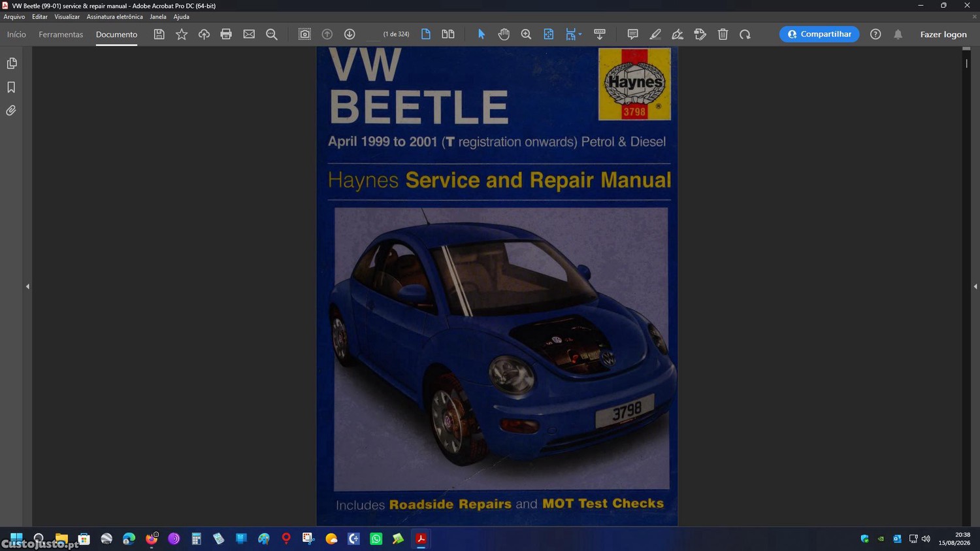Image resolution: width=980 pixels, height=551 pixels.
Task: Open the page thumbnails panel icon
Action: (x=11, y=63)
